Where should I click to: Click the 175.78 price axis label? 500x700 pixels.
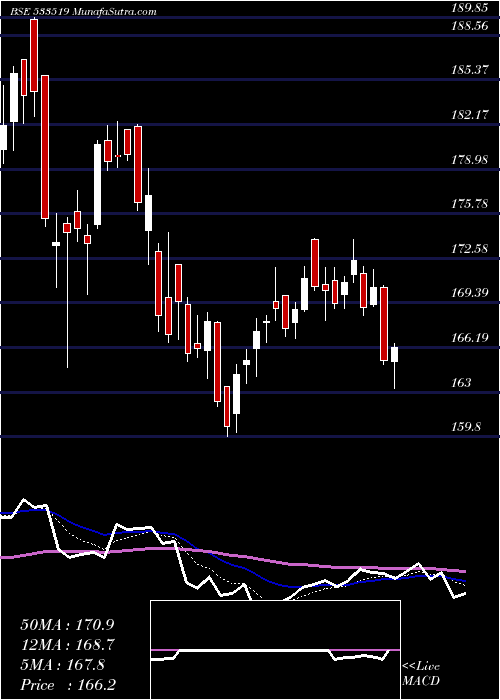coord(470,204)
